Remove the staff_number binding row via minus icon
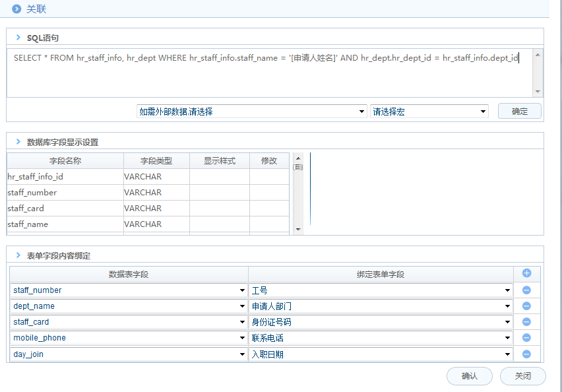This screenshot has height=392, width=562. click(x=526, y=290)
